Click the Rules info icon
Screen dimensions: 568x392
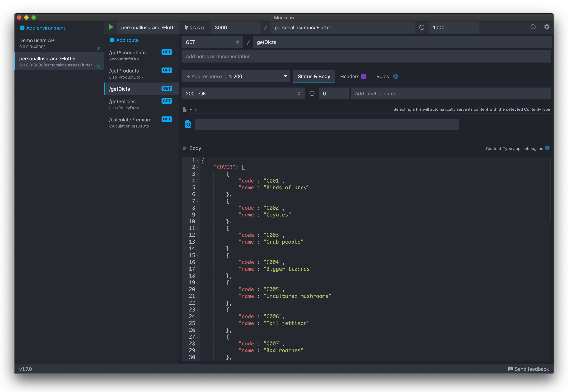(x=396, y=77)
